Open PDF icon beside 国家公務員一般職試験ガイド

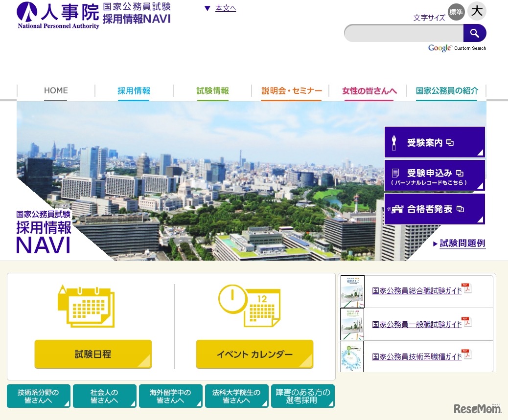(467, 322)
